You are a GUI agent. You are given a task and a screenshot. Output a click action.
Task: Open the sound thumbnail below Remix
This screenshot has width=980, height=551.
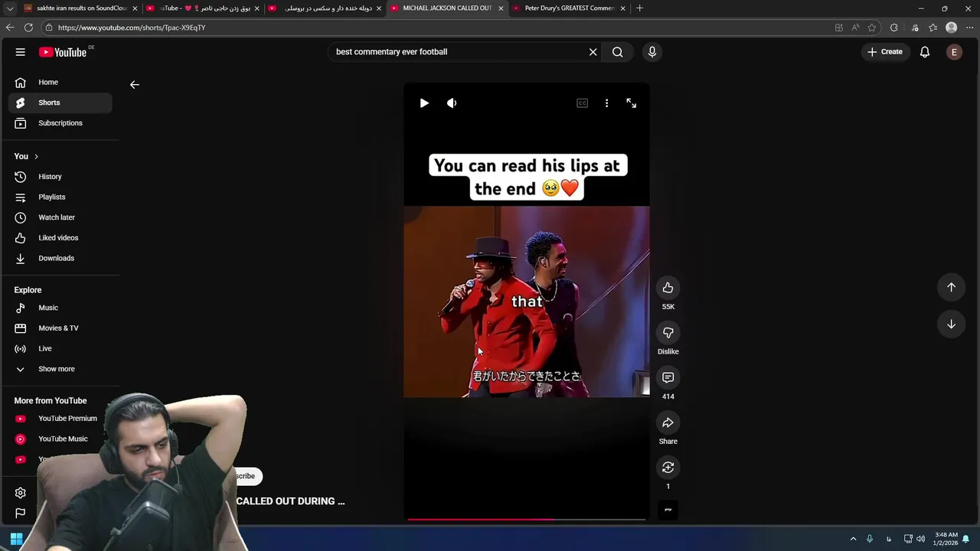(x=668, y=510)
